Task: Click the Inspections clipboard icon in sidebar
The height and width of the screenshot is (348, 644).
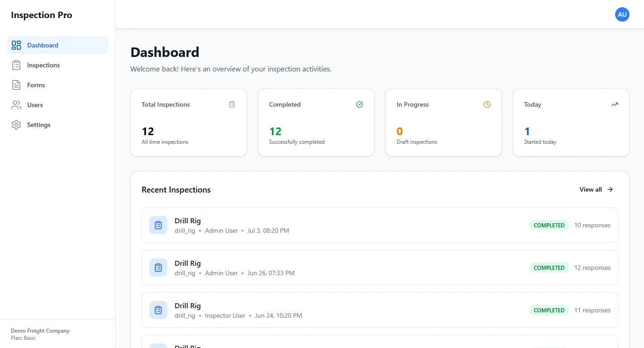Action: (x=16, y=65)
